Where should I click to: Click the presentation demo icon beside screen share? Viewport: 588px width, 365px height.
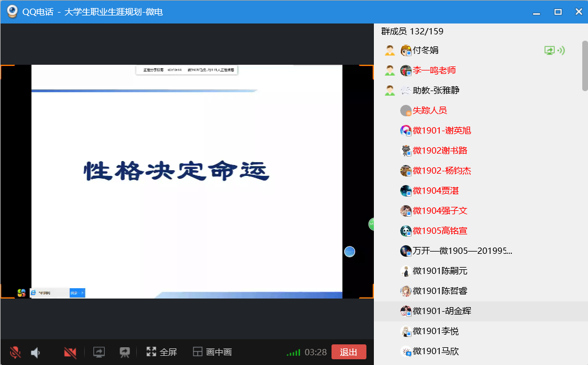tap(124, 352)
